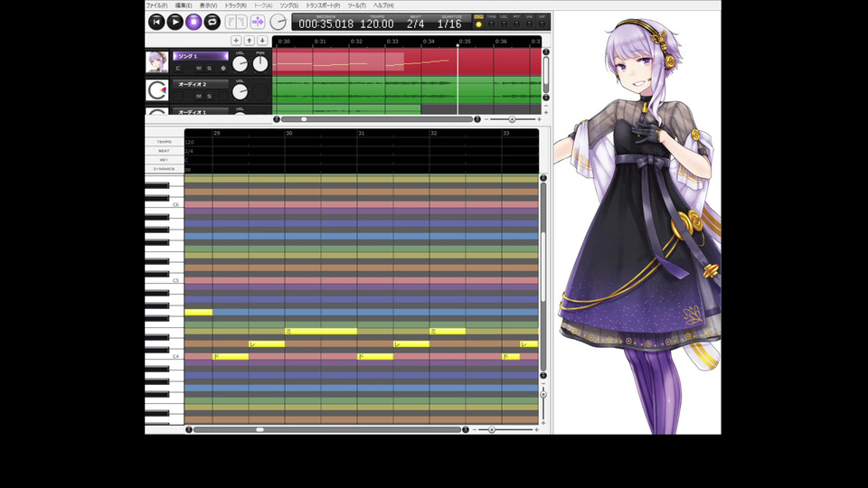Select the TMG timing edit mode
This screenshot has width=868, height=488.
coord(491,22)
